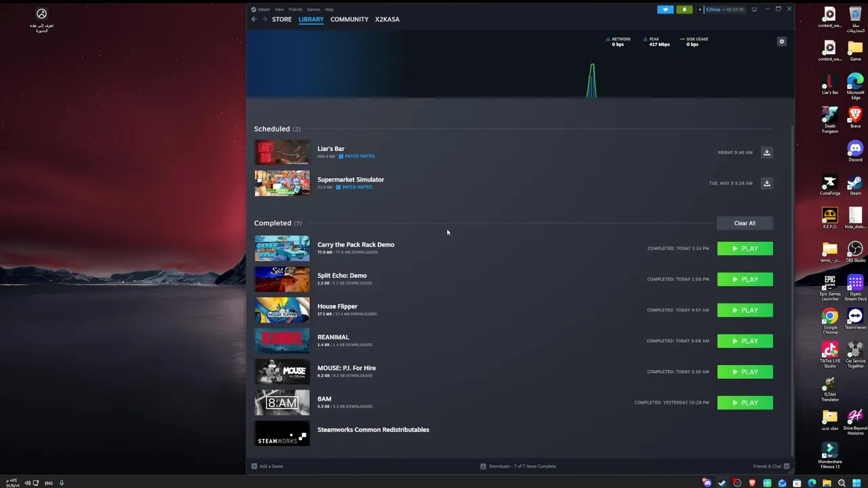Open the Friends & Chat icon
The width and height of the screenshot is (868, 488).
787,466
